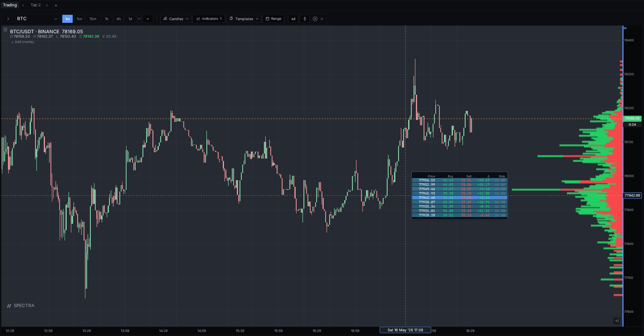Viewport: 644px width, 336px height.
Task: Click the M marker atop price axis
Action: click(x=625, y=28)
